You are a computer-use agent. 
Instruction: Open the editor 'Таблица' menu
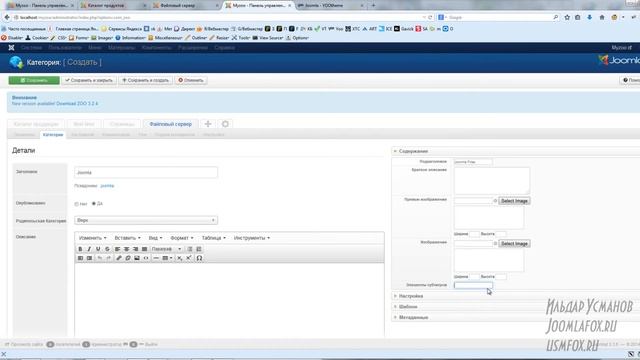coord(213,238)
